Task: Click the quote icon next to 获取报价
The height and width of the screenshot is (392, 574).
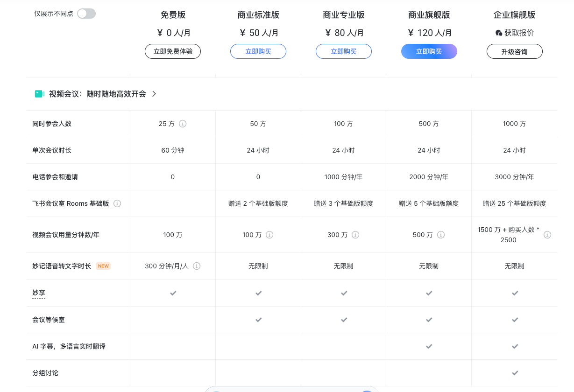Action: click(498, 33)
